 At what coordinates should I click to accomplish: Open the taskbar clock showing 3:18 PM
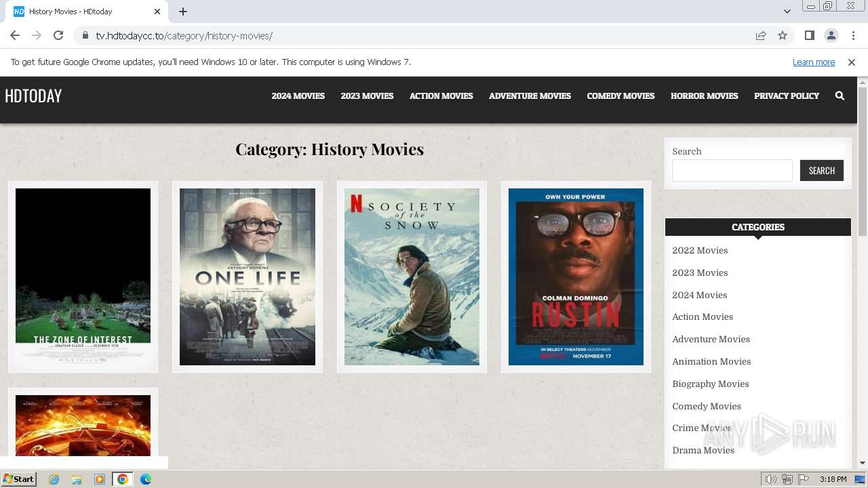(x=833, y=479)
